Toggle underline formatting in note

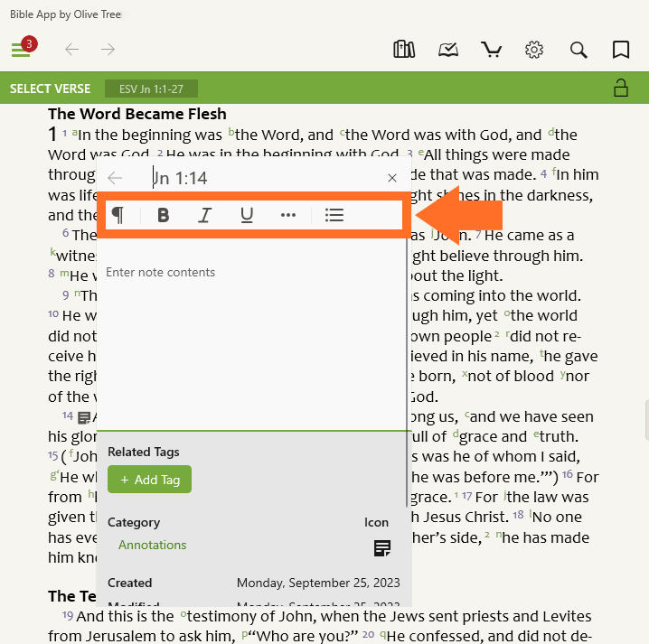tap(247, 215)
